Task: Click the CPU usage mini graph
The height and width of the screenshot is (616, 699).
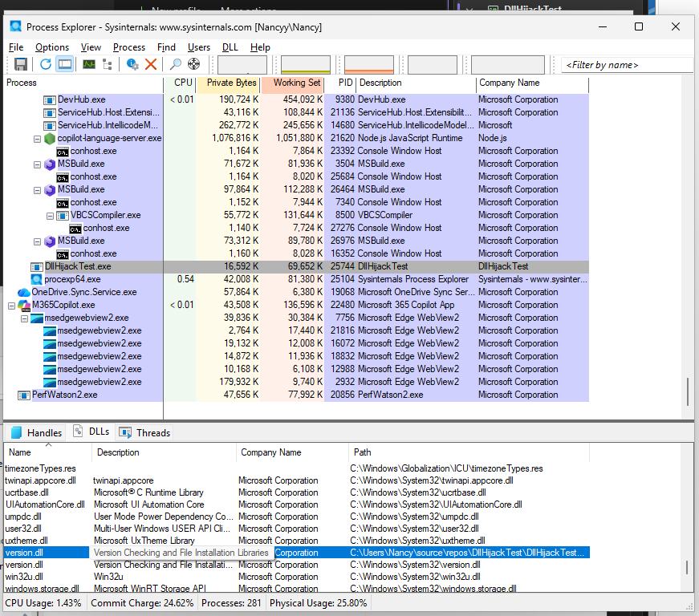Action: (x=242, y=65)
